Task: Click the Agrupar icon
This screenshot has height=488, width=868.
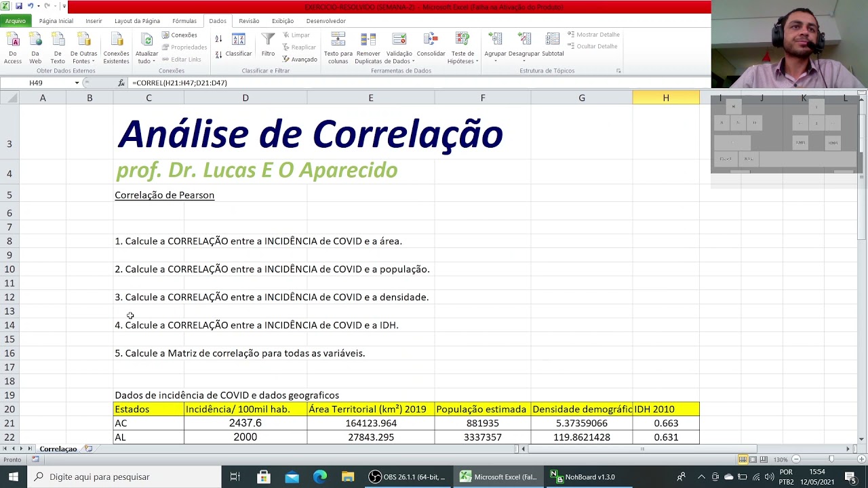Action: [x=495, y=40]
